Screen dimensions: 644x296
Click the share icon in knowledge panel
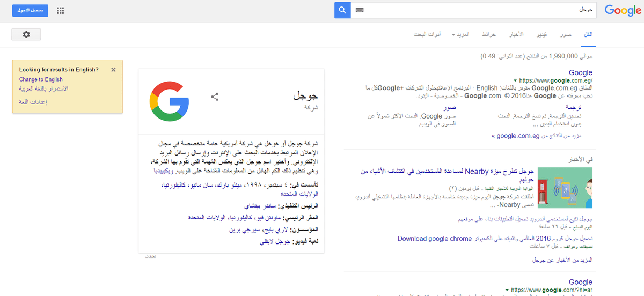[215, 97]
